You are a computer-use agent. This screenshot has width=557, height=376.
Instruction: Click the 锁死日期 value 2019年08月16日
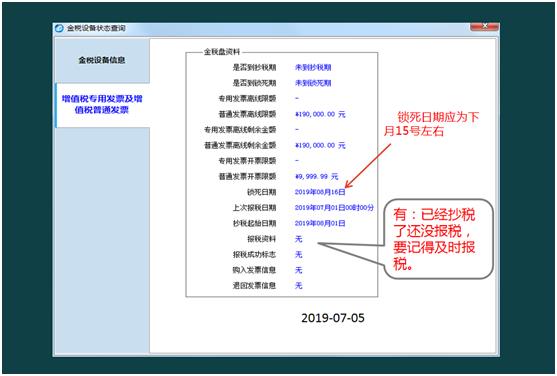click(x=320, y=192)
